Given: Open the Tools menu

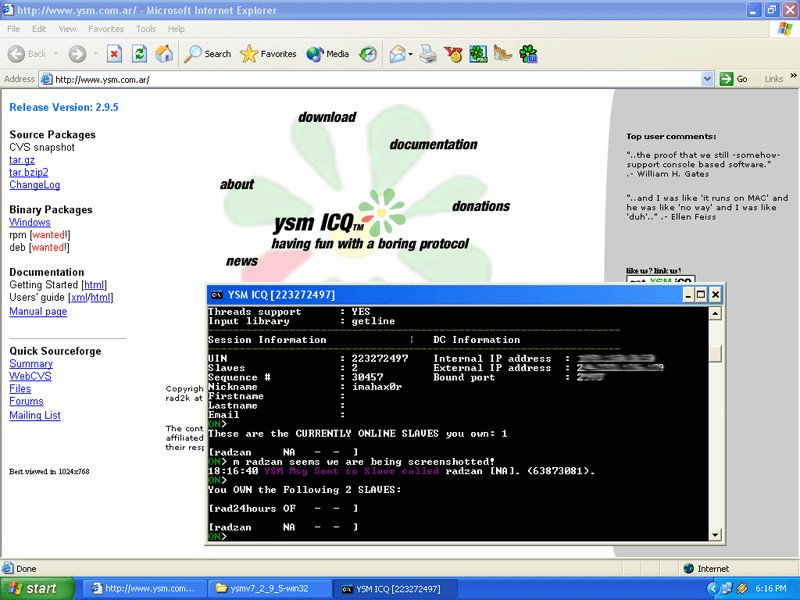Looking at the screenshot, I should [x=146, y=29].
